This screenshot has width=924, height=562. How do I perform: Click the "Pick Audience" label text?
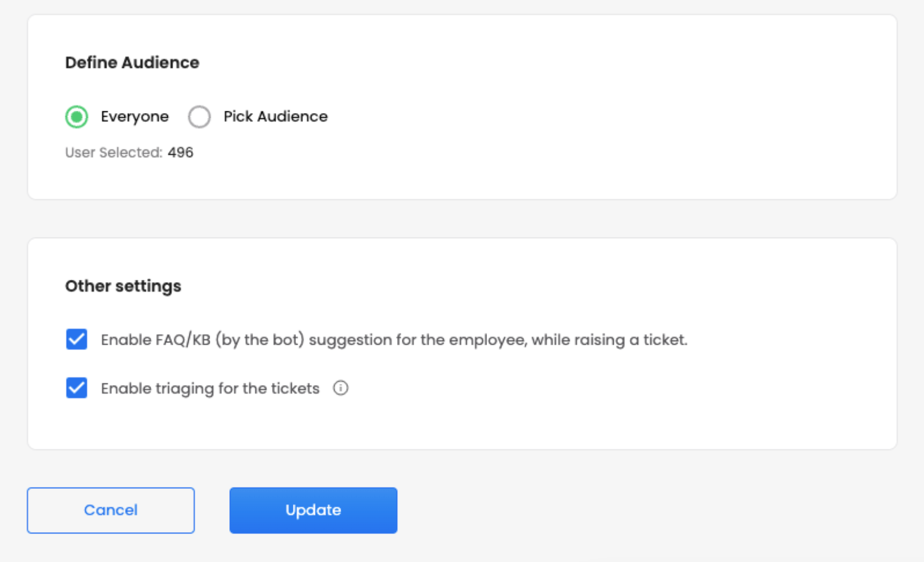tap(275, 117)
